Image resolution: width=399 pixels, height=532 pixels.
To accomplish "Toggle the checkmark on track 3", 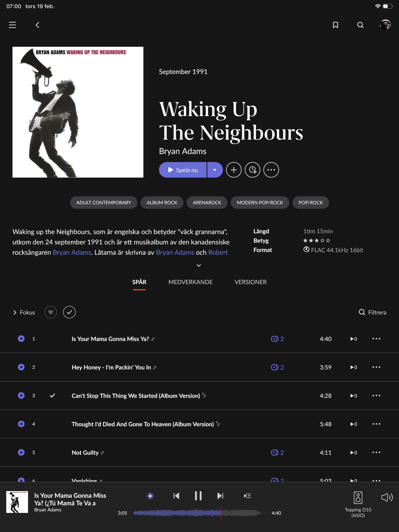I will click(x=52, y=395).
